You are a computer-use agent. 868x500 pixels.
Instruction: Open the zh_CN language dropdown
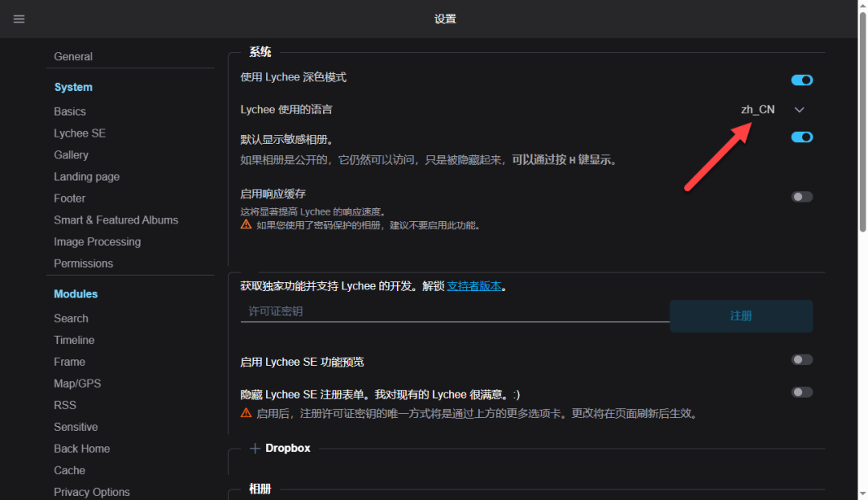point(758,109)
